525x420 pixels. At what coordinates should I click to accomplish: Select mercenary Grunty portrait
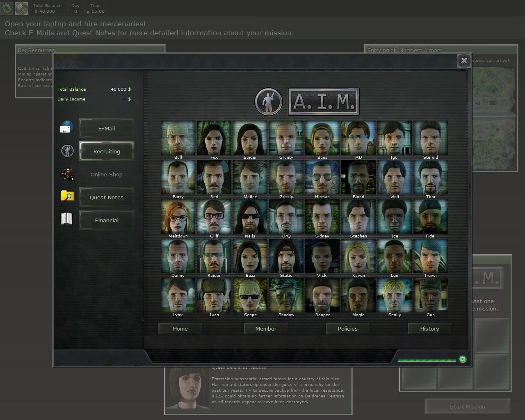click(286, 138)
